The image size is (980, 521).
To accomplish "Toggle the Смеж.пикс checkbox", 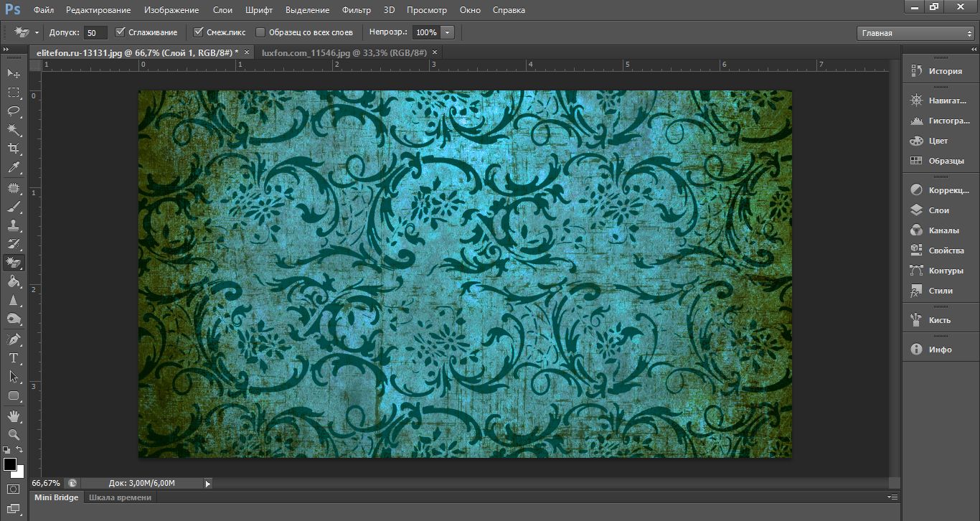I will click(x=199, y=32).
